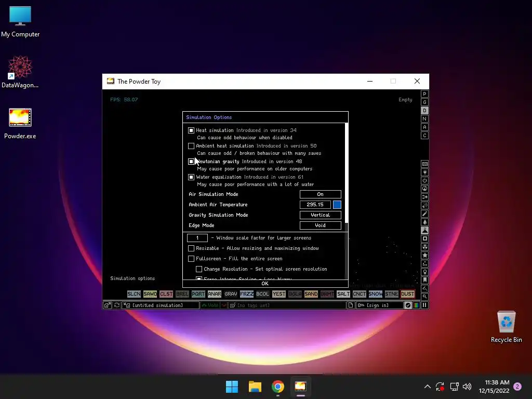Select the SAWD element
The image size is (532, 399).
point(150,294)
